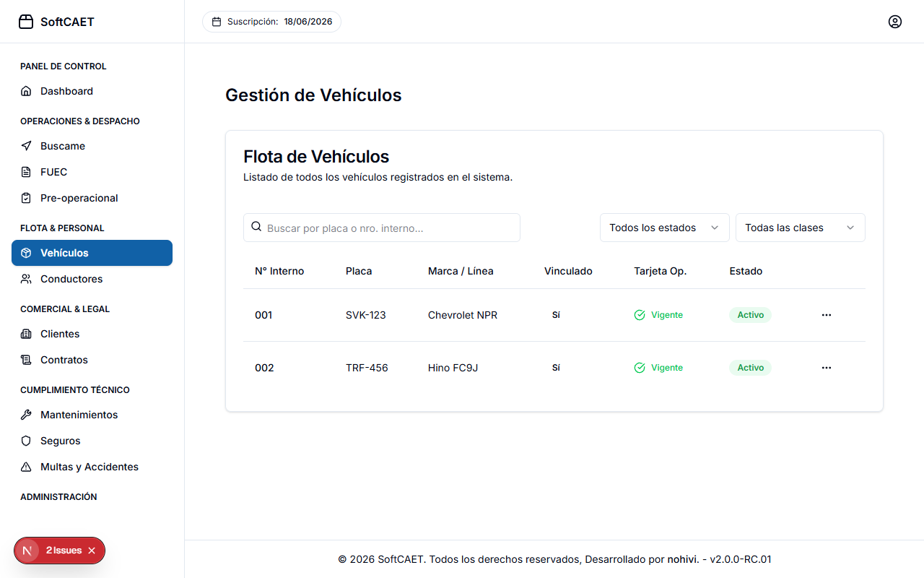Open the Todos los estados dropdown
Screen dimensions: 924x578
pos(665,228)
